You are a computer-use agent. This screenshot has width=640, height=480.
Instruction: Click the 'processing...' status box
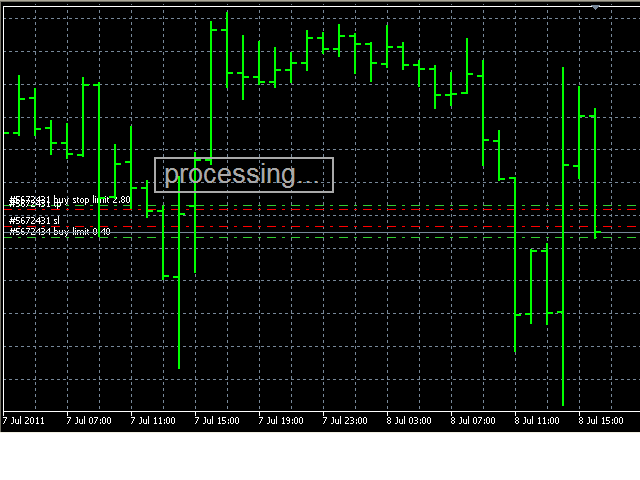click(244, 175)
